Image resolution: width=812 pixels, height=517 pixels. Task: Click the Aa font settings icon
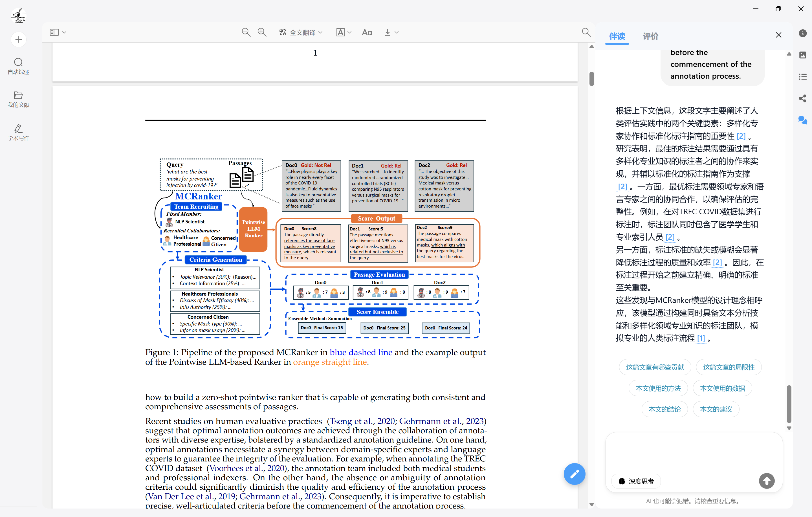(367, 32)
